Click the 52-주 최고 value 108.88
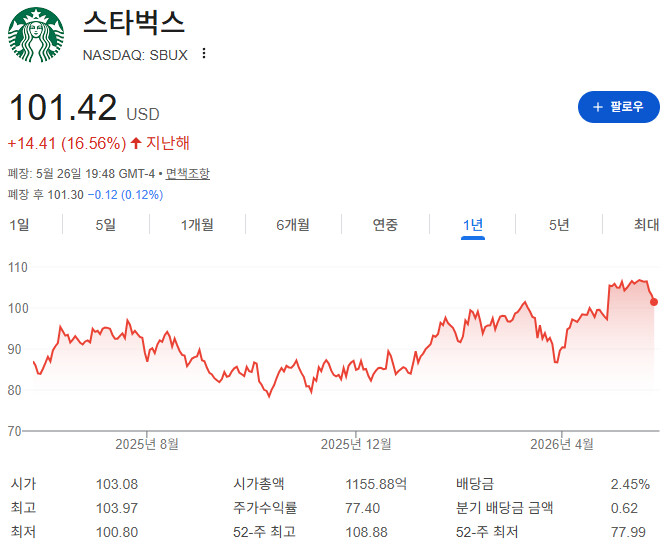Screen dimensions: 672x559 (366, 532)
